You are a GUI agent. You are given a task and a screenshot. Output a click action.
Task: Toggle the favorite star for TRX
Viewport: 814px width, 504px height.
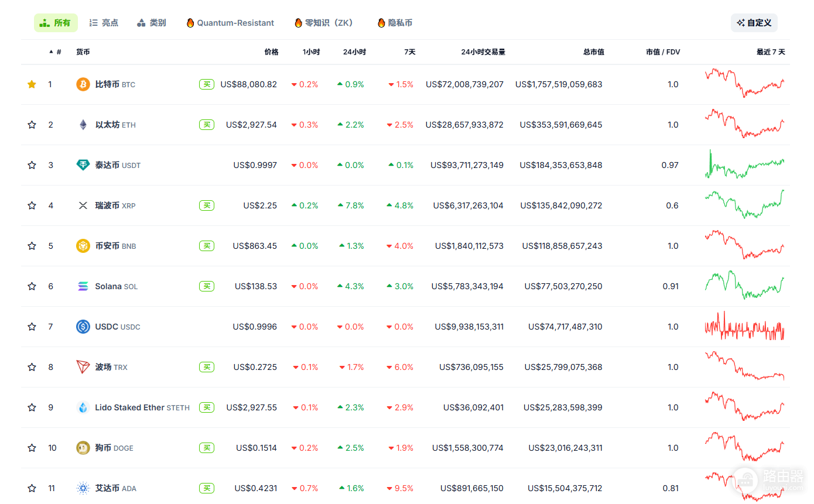tap(32, 367)
